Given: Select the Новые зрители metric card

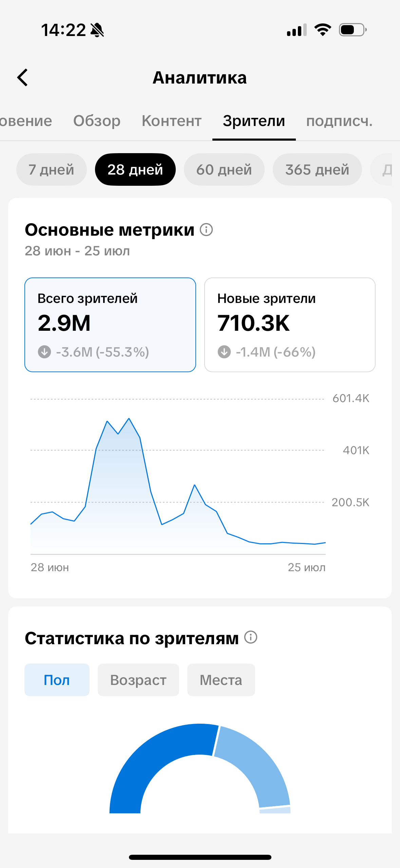Looking at the screenshot, I should point(290,325).
